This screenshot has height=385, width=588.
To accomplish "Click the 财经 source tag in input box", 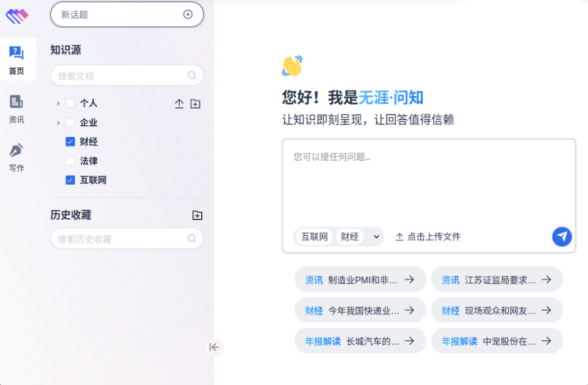I will coord(350,237).
